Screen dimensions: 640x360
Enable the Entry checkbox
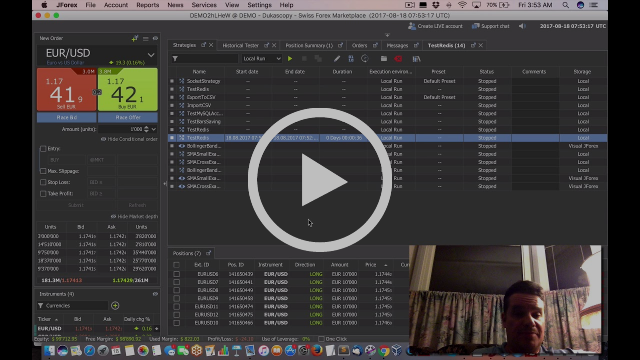tap(43, 149)
